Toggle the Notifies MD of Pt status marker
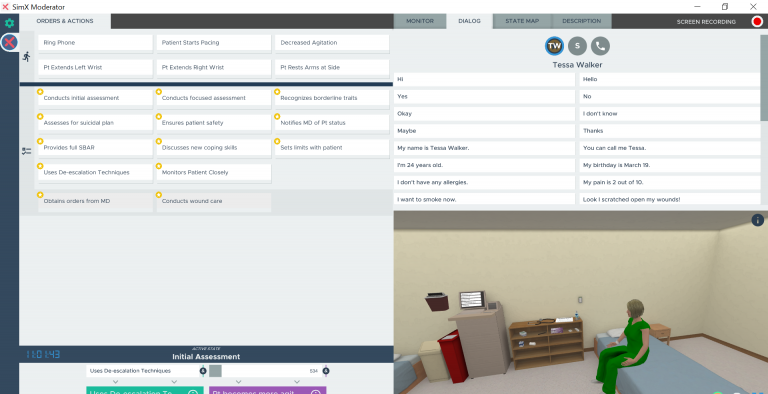Image resolution: width=768 pixels, height=394 pixels. pyautogui.click(x=277, y=117)
